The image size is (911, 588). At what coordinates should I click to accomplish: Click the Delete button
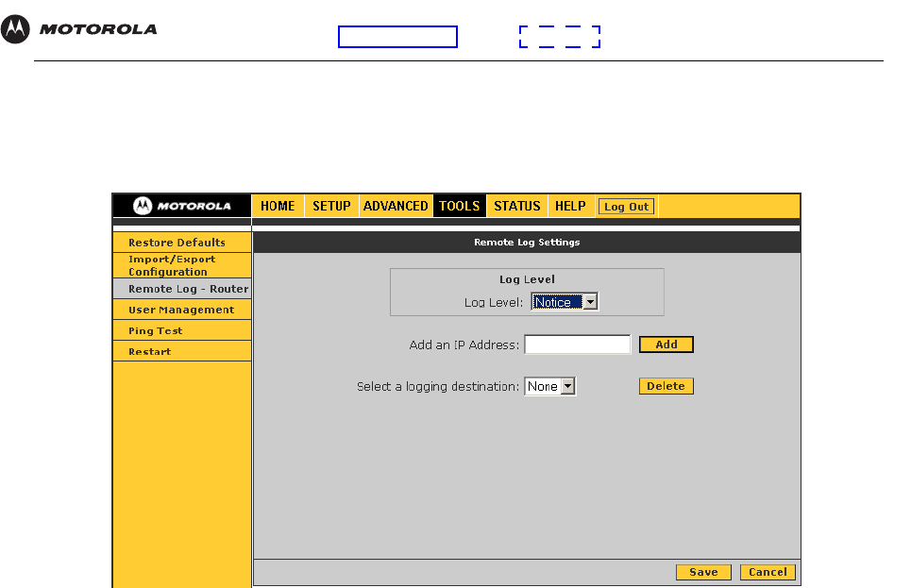click(666, 386)
